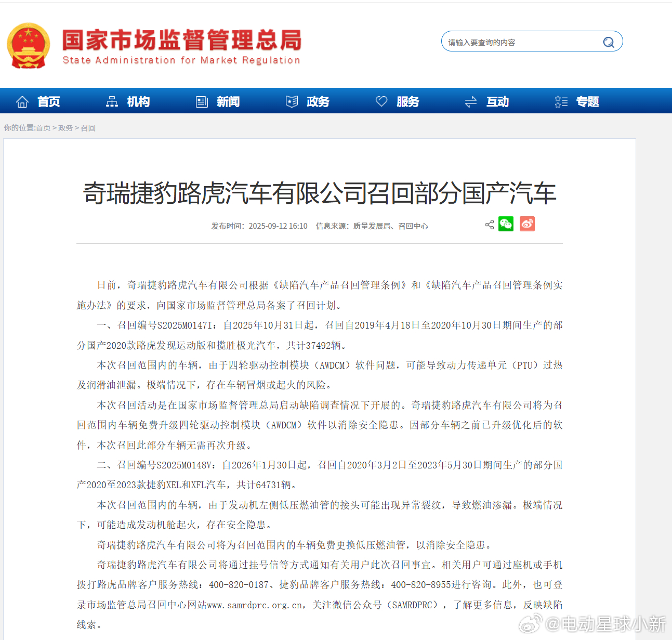Click the share icon under the title
The width and height of the screenshot is (672, 640).
pos(490,225)
